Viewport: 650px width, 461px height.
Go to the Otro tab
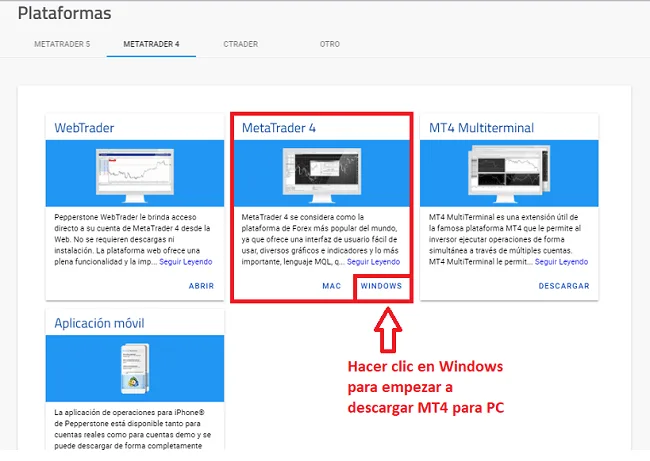[330, 44]
